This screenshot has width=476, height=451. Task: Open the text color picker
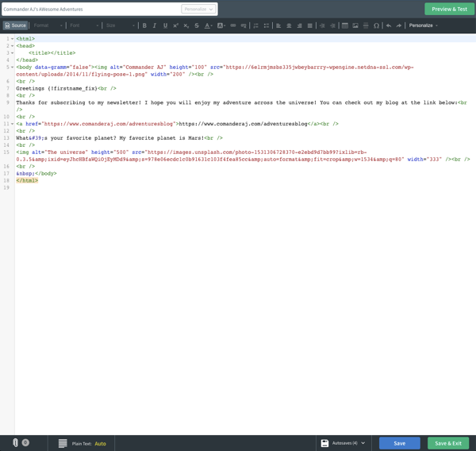pos(208,25)
